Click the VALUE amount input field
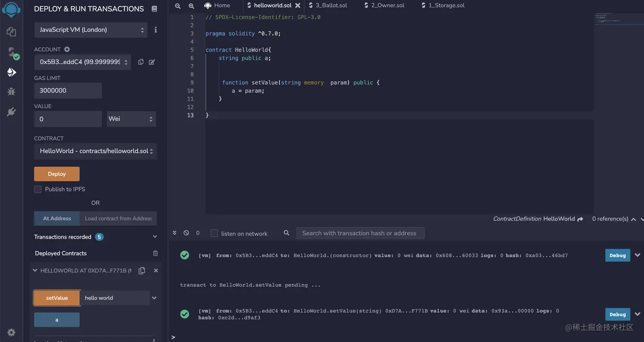The width and height of the screenshot is (644, 342). click(68, 119)
